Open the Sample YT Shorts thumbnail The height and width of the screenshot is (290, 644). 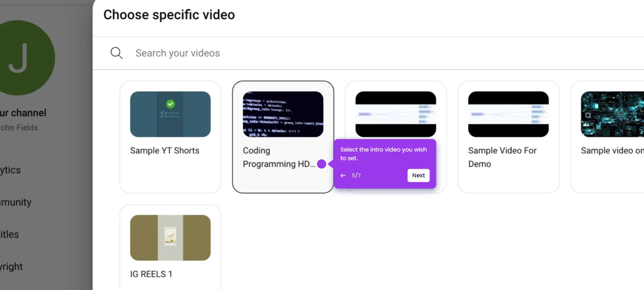coord(170,114)
